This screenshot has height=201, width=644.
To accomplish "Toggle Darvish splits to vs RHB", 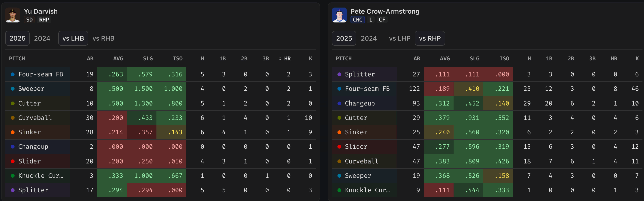I will (103, 38).
